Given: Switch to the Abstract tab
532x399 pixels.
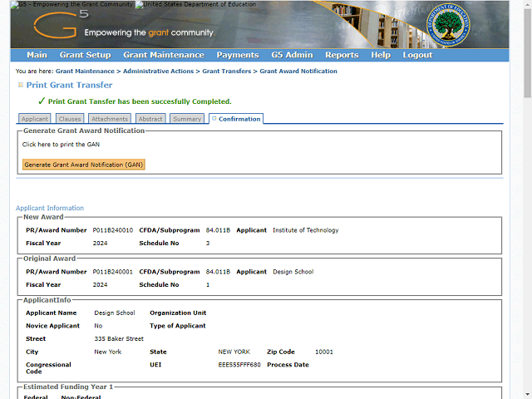Looking at the screenshot, I should [x=150, y=119].
